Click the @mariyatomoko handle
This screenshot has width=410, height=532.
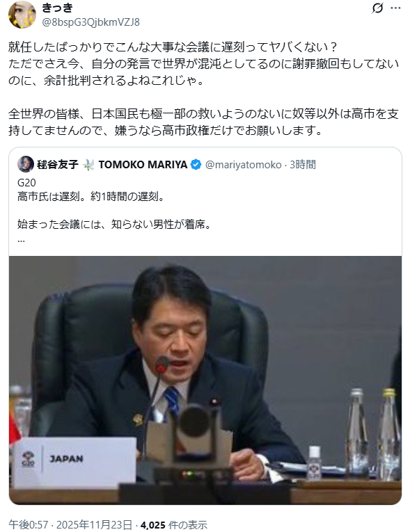click(x=243, y=165)
